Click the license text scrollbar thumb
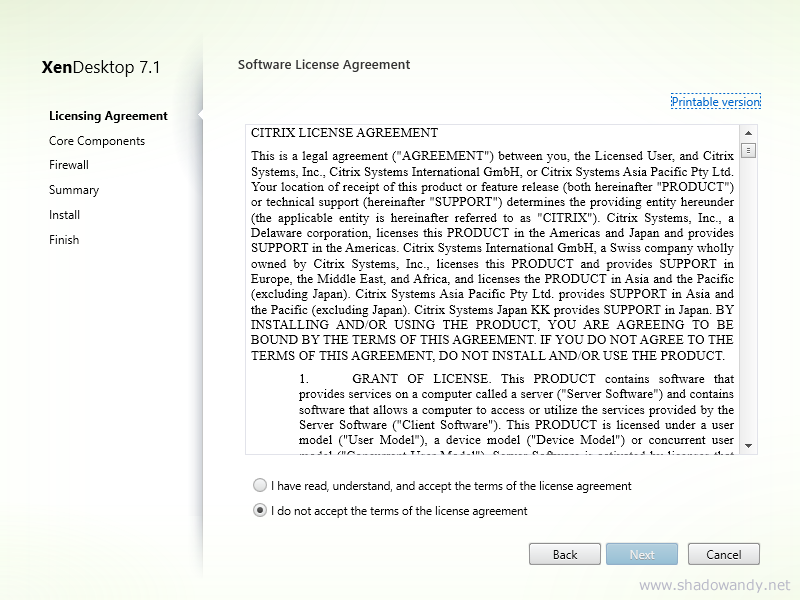 click(x=748, y=151)
